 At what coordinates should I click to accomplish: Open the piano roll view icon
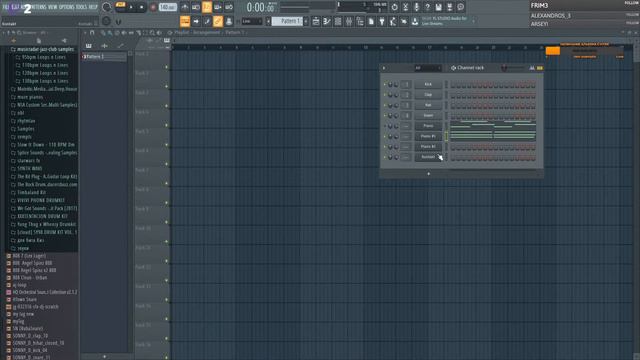click(x=327, y=21)
